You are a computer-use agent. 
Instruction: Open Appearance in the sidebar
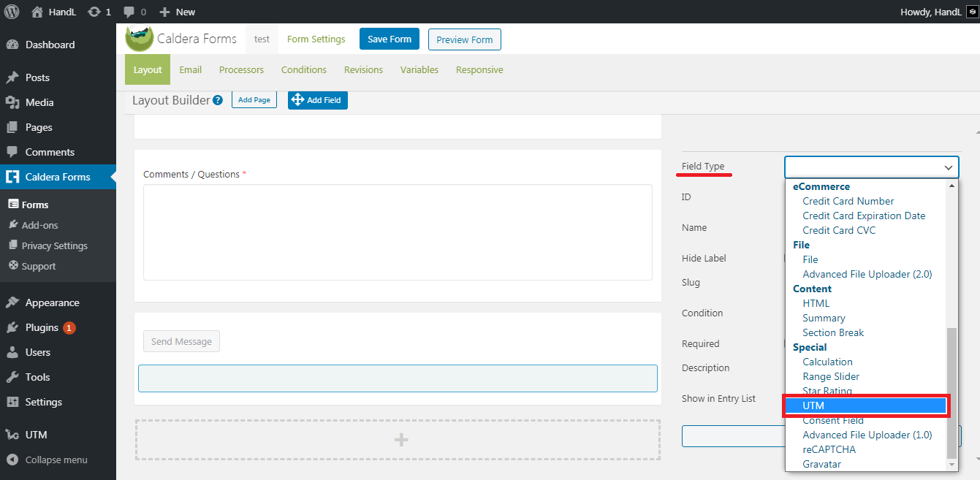pos(52,302)
